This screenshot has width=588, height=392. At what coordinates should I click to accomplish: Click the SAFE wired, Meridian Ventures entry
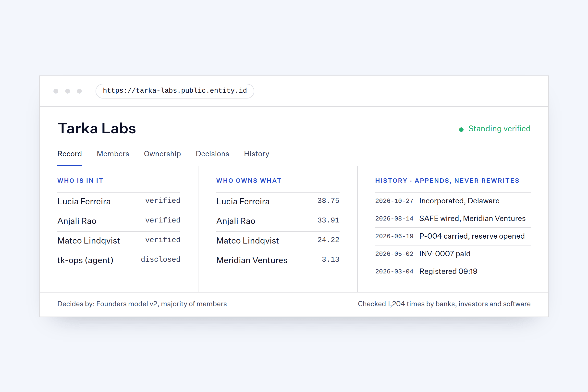[472, 219]
